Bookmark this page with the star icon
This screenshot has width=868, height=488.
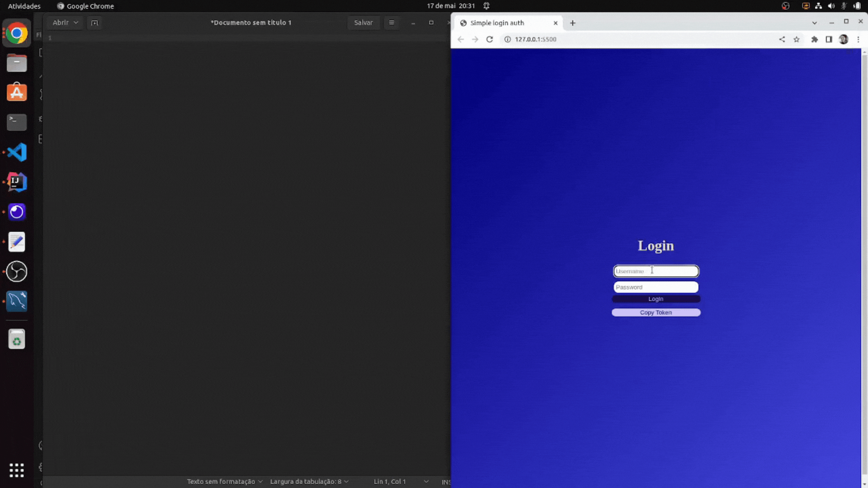click(797, 39)
